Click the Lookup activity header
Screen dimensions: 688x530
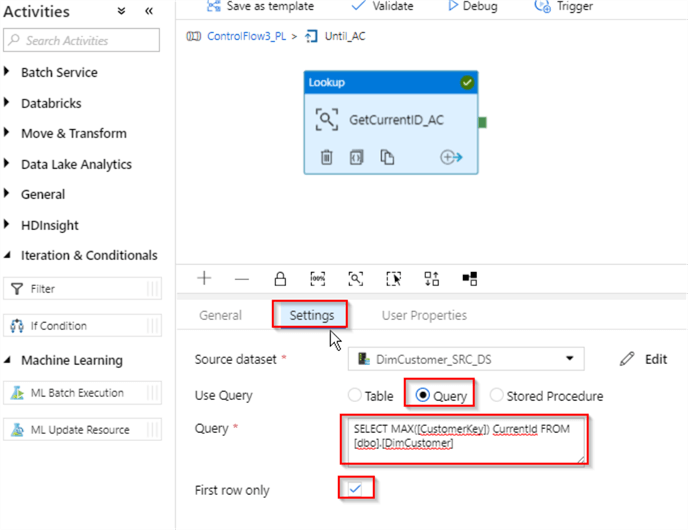[391, 82]
